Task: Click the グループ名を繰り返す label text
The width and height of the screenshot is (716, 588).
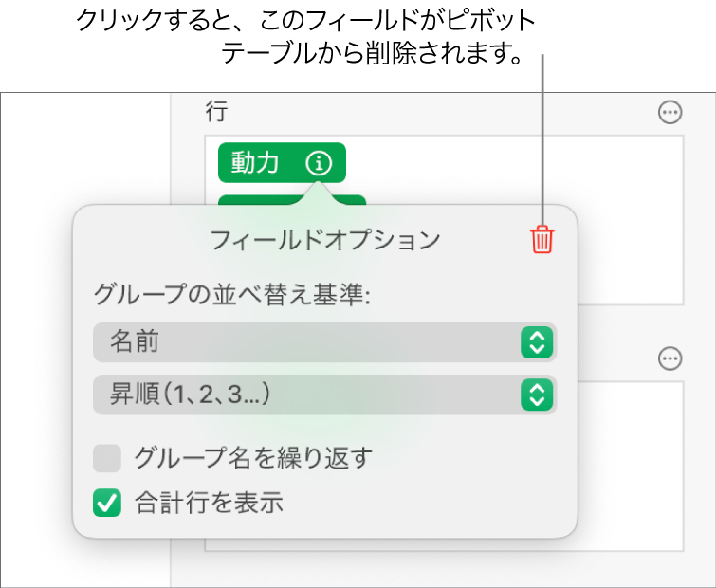Action: pyautogui.click(x=253, y=460)
